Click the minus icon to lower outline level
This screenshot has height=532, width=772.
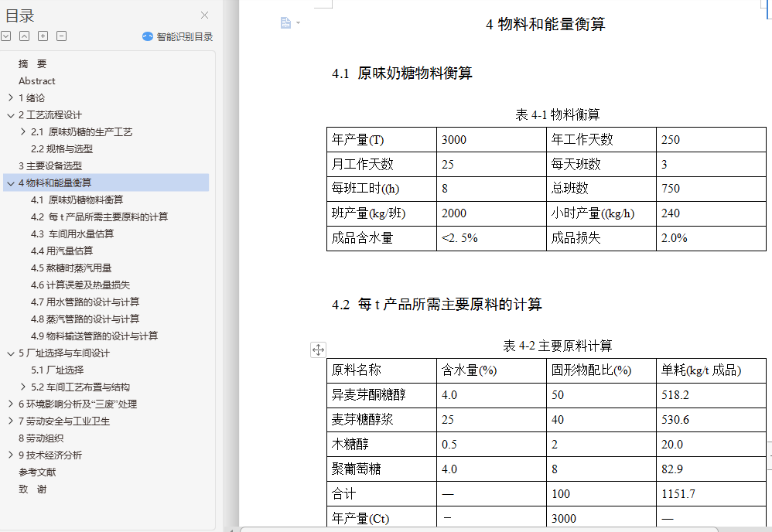pos(62,36)
